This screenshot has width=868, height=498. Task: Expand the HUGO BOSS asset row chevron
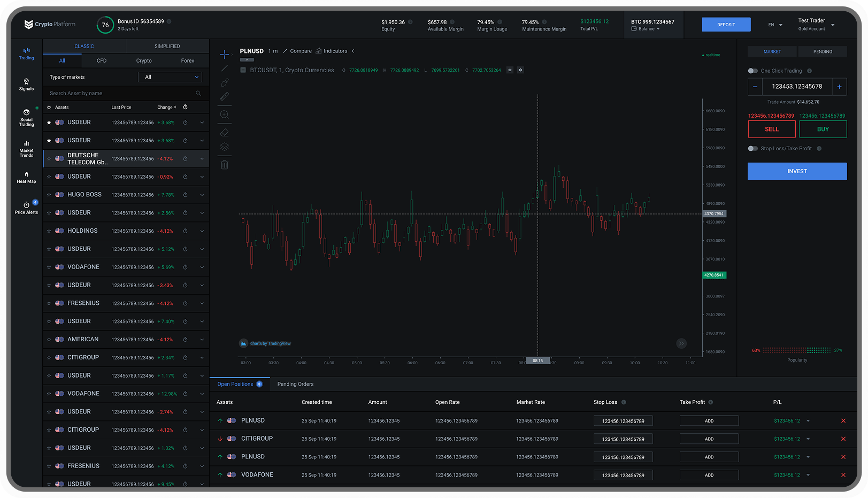202,195
